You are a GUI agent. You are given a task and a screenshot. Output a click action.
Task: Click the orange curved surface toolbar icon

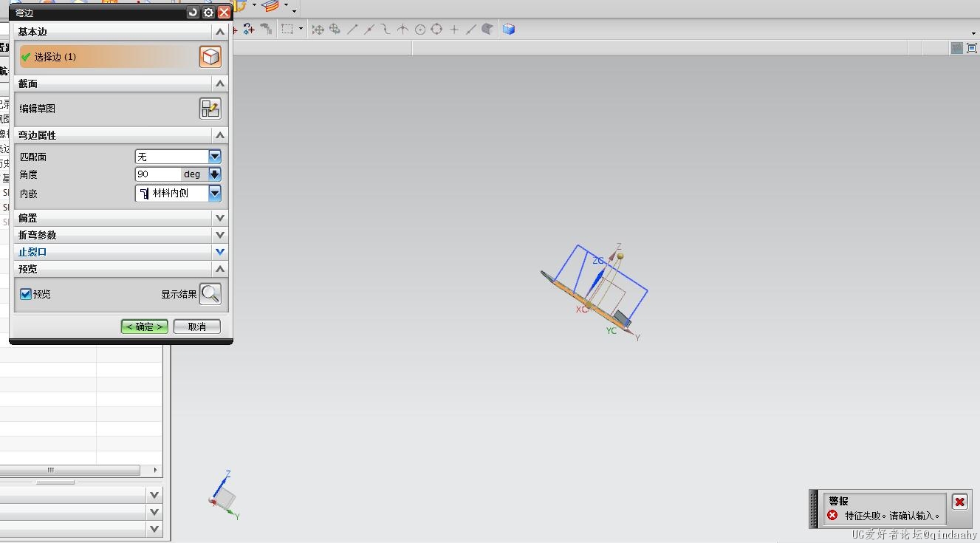[271, 6]
